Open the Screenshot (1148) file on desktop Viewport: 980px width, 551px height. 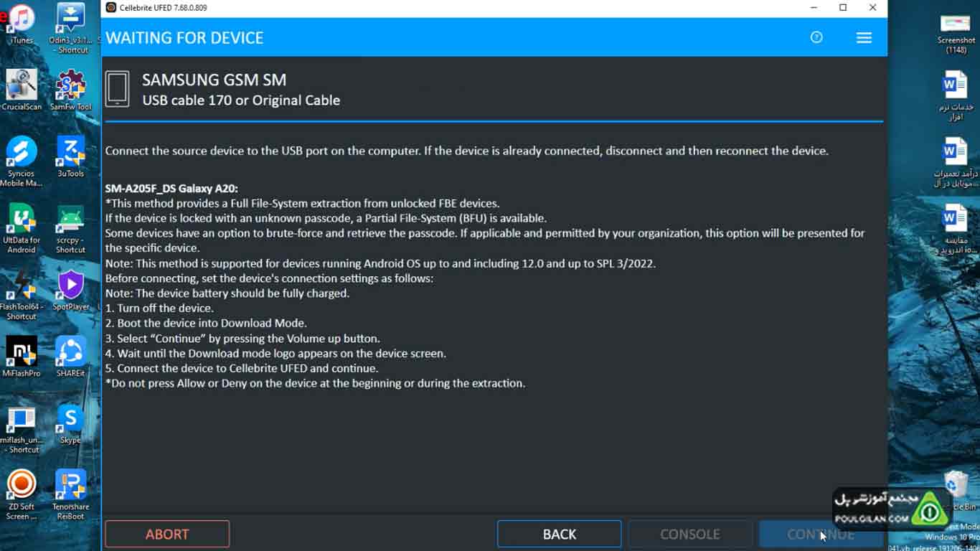(x=956, y=33)
